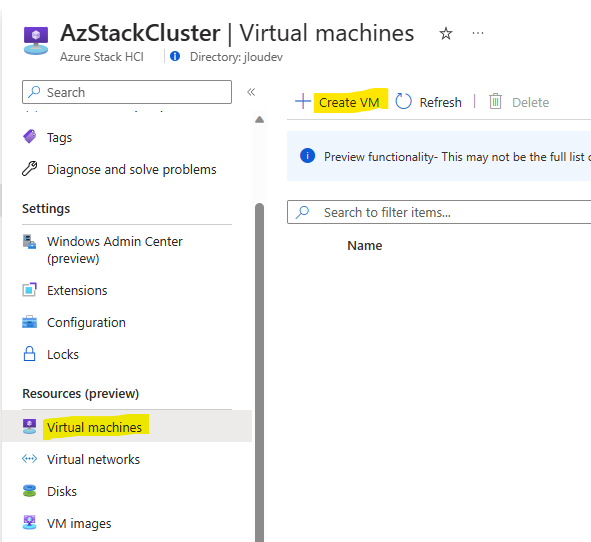Click the sidebar vertical scrollbar thumb

[259, 372]
